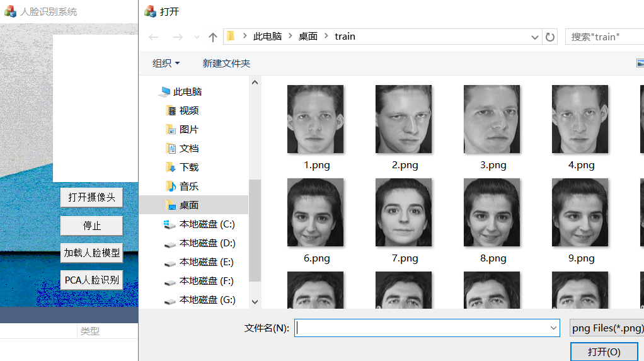This screenshot has height=361, width=644.
Task: Click the folder icon in address bar
Action: [231, 36]
